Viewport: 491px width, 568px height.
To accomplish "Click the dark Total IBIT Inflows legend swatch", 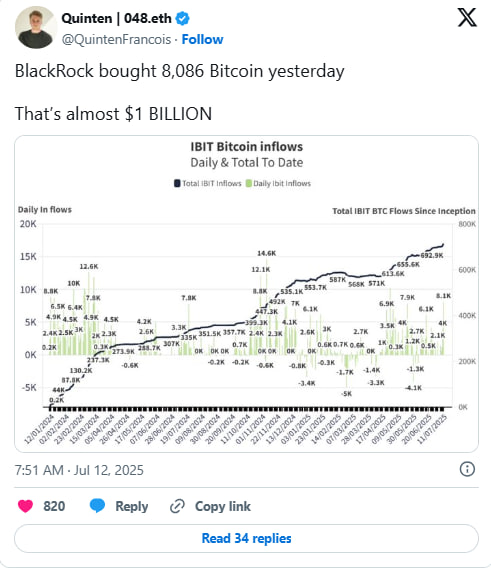I will [177, 183].
